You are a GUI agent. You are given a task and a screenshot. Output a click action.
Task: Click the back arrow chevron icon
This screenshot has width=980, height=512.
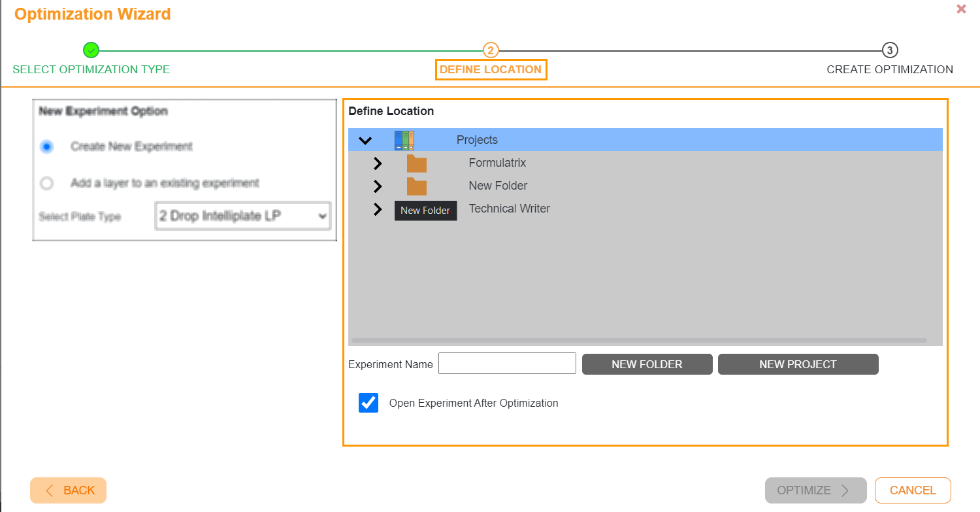(49, 490)
